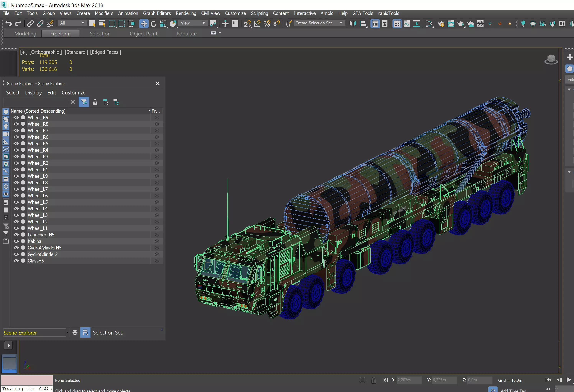Open the Edged Faces shading menu
Screen dimensions: 574x392
pyautogui.click(x=105, y=52)
